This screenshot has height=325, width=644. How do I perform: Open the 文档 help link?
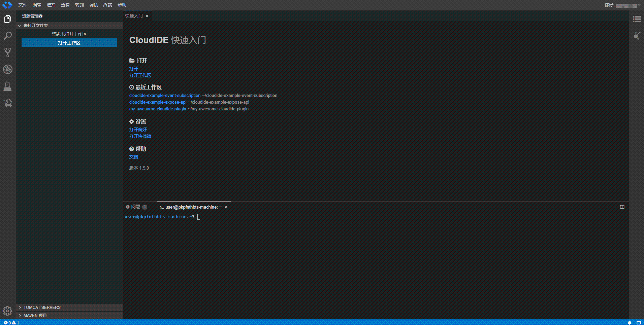(134, 157)
